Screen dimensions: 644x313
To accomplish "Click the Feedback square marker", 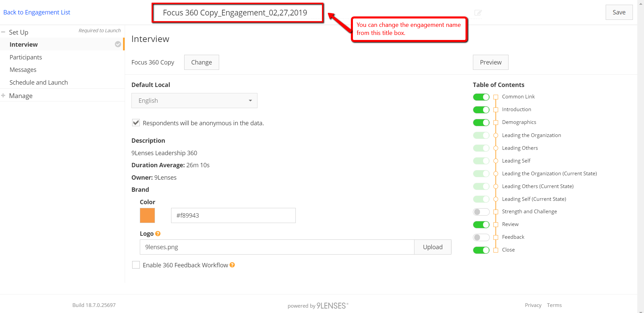I will click(496, 237).
